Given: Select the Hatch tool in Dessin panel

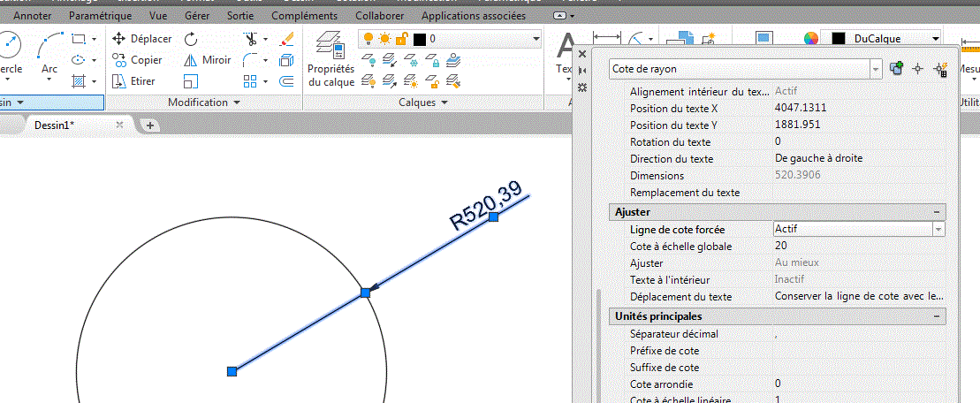Looking at the screenshot, I should (x=79, y=81).
